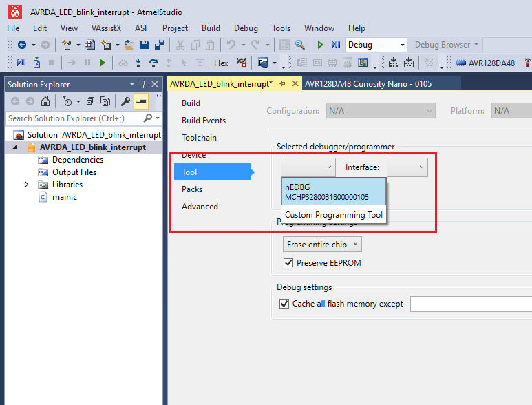The width and height of the screenshot is (532, 405).
Task: Open the Configuration N/A dropdown
Action: tap(381, 111)
